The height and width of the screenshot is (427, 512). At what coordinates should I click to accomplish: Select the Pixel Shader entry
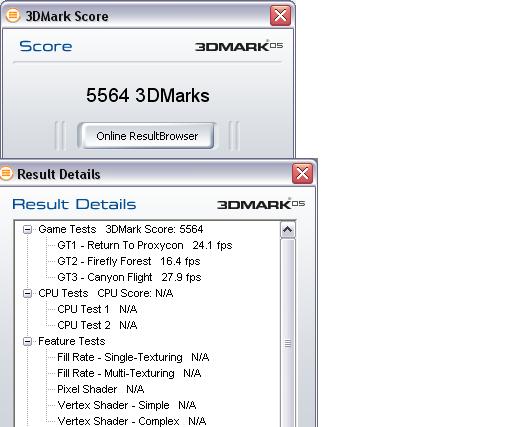tap(100, 389)
